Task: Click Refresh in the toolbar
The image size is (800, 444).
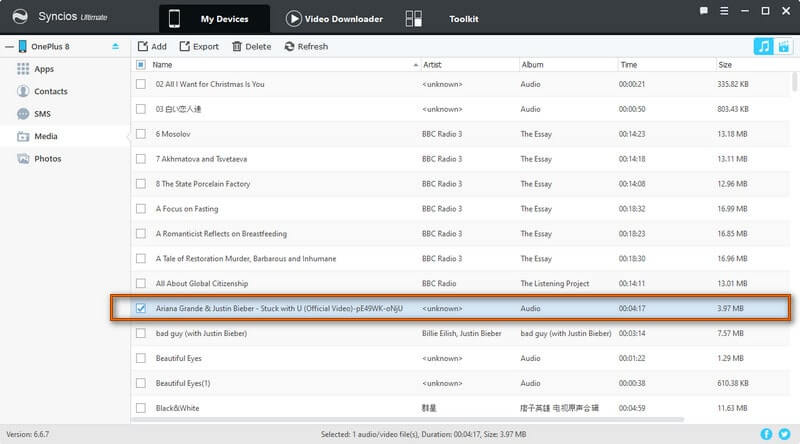Action: click(306, 46)
